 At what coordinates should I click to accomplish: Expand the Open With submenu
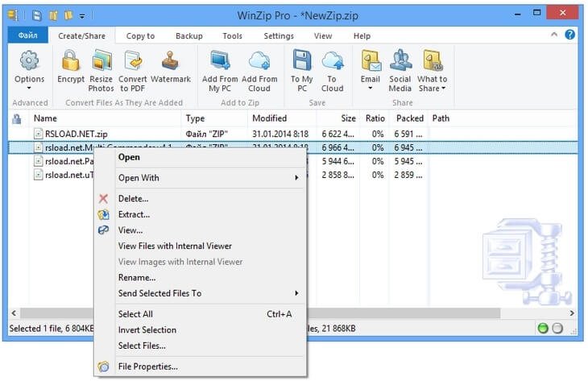coord(296,178)
